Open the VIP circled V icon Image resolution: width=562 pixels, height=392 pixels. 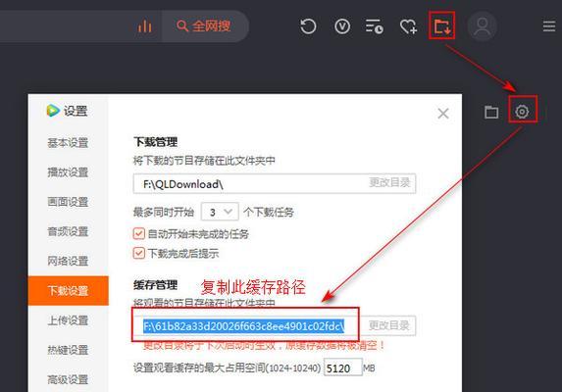tap(342, 26)
